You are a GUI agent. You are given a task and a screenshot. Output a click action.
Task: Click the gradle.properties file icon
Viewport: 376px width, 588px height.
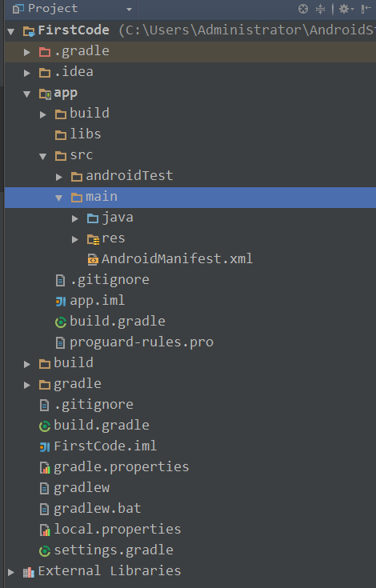coord(45,467)
